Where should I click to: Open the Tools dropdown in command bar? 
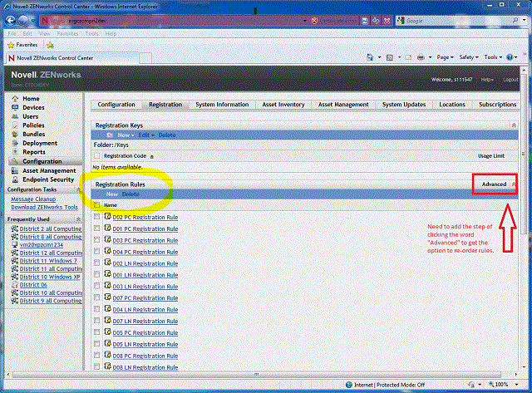[x=493, y=57]
